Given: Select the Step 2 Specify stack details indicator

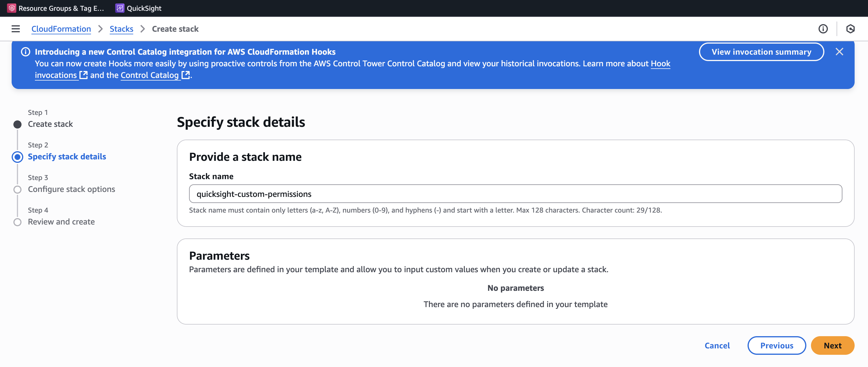Looking at the screenshot, I should pos(17,157).
